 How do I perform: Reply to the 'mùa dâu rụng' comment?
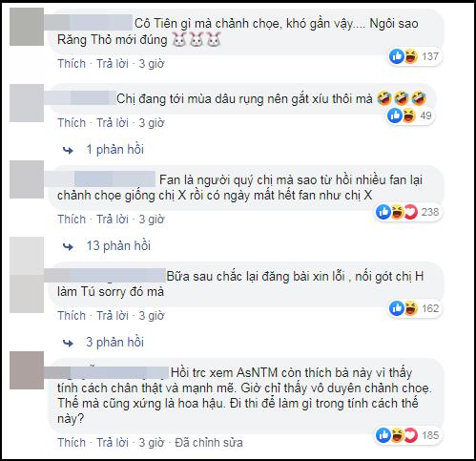113,123
